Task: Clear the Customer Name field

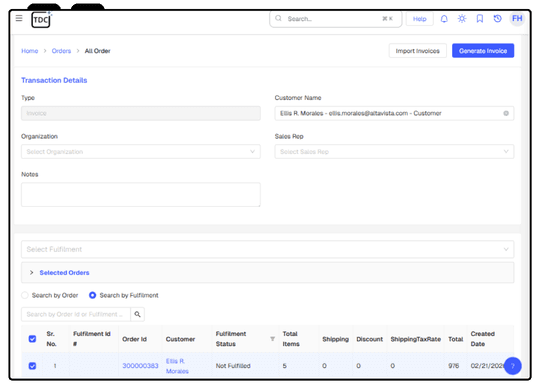Action: 506,113
